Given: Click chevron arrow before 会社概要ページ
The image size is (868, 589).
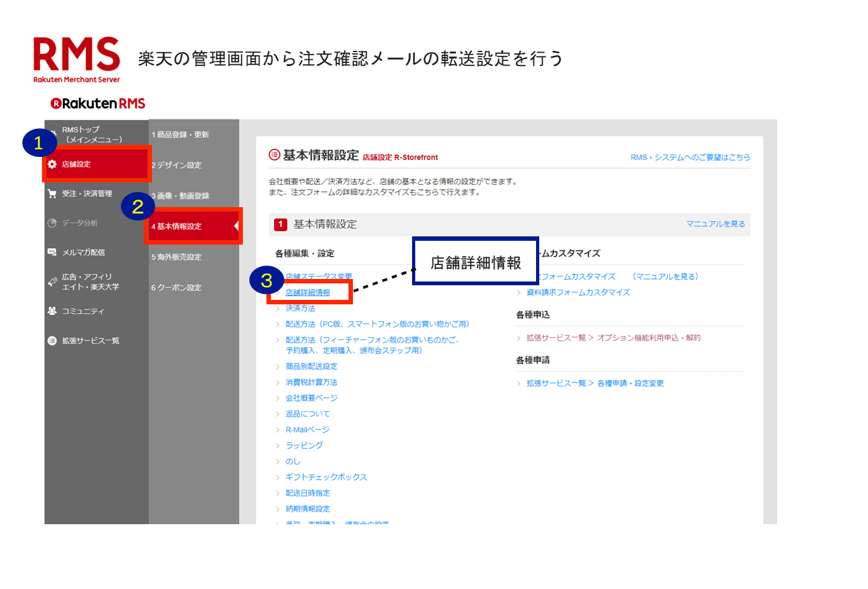Looking at the screenshot, I should tap(278, 398).
